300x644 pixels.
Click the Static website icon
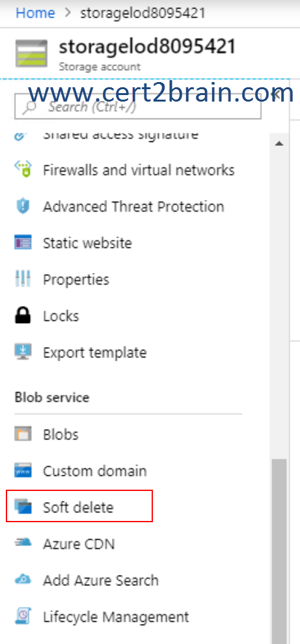[23, 243]
